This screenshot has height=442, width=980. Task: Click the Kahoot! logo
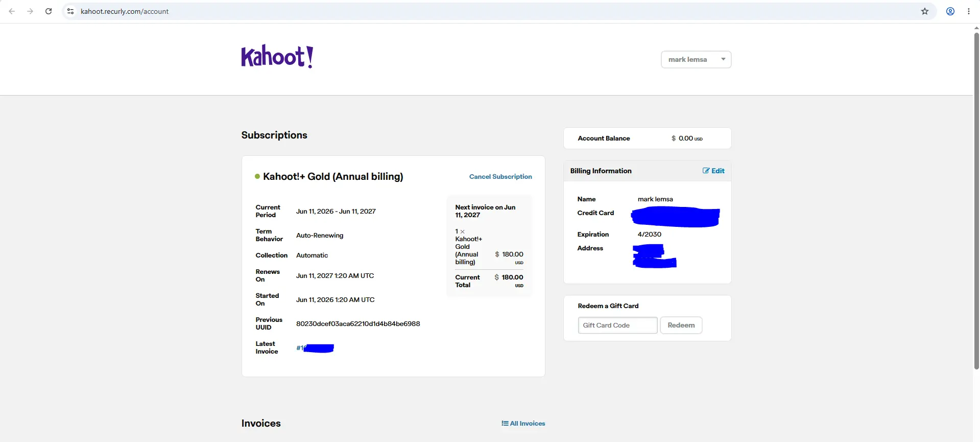point(277,57)
